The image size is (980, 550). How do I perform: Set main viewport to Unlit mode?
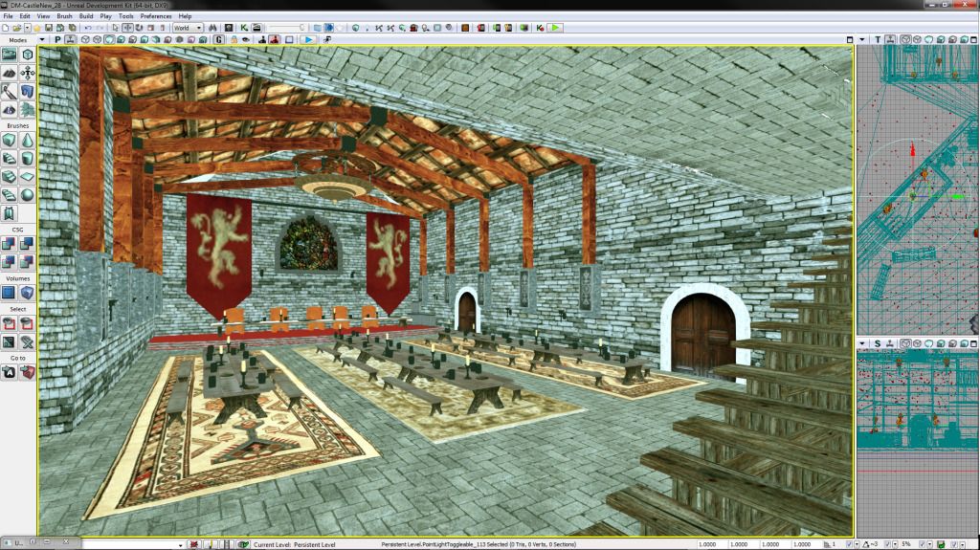coord(109,39)
